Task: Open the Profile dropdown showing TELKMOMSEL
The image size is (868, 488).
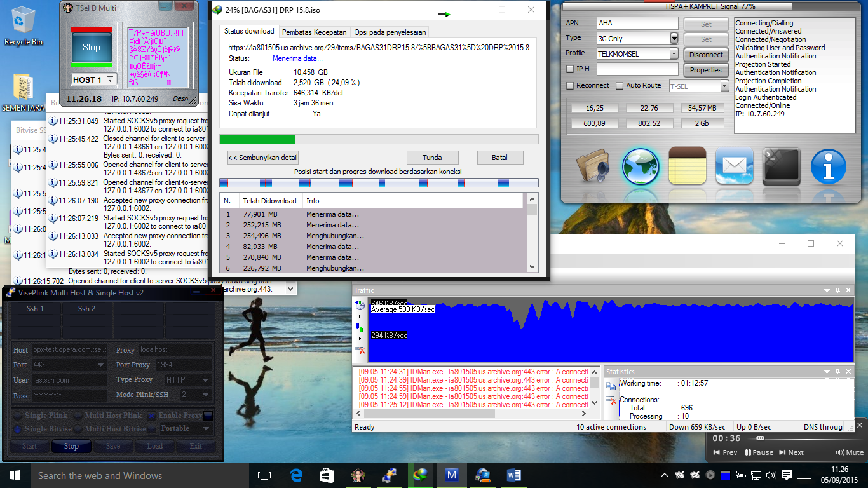Action: pos(674,54)
